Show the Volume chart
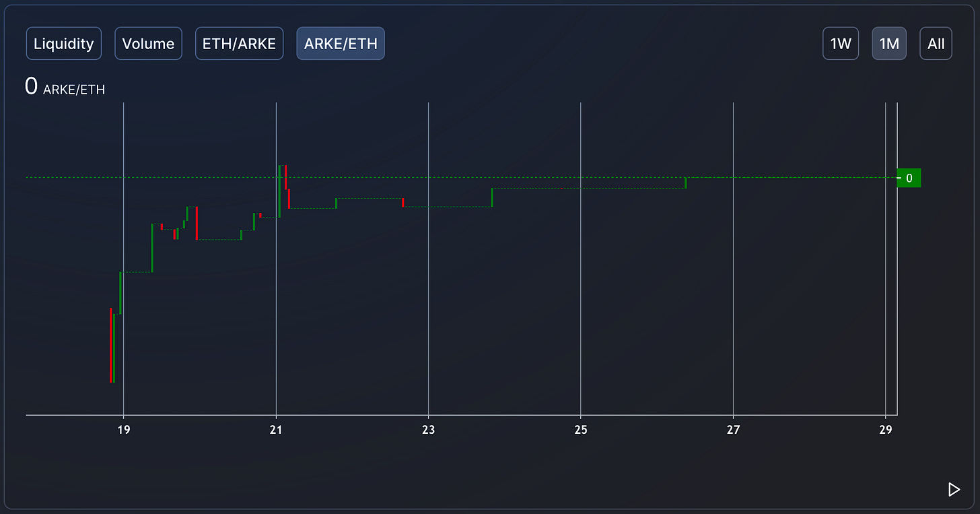This screenshot has width=980, height=514. pyautogui.click(x=148, y=44)
